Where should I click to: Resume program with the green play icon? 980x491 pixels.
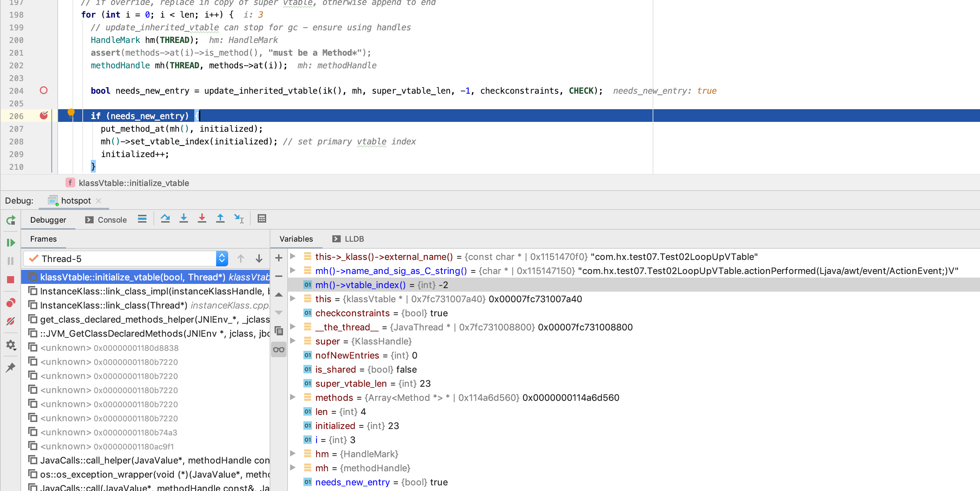(x=11, y=242)
